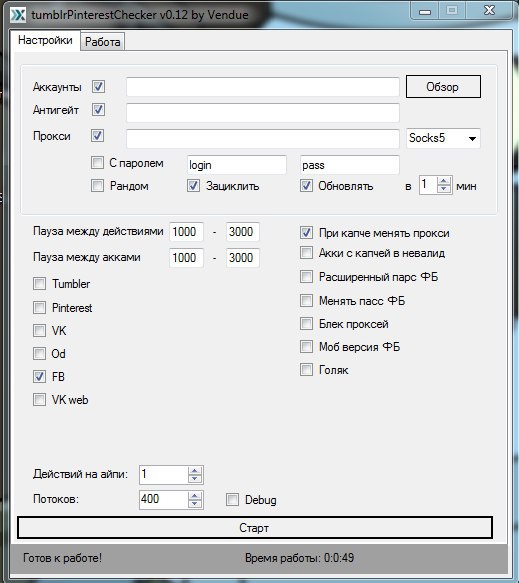Click the Обзор browse button
Image resolution: width=519 pixels, height=583 pixels.
tap(443, 87)
